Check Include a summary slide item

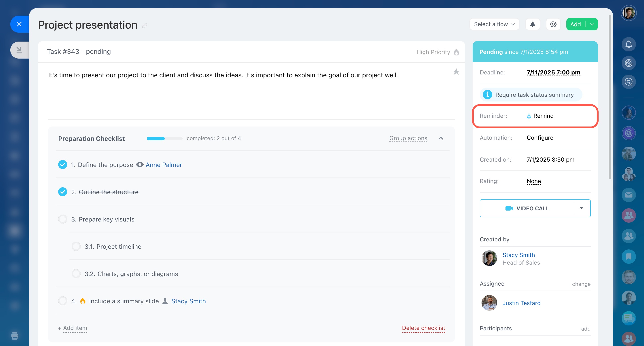62,301
